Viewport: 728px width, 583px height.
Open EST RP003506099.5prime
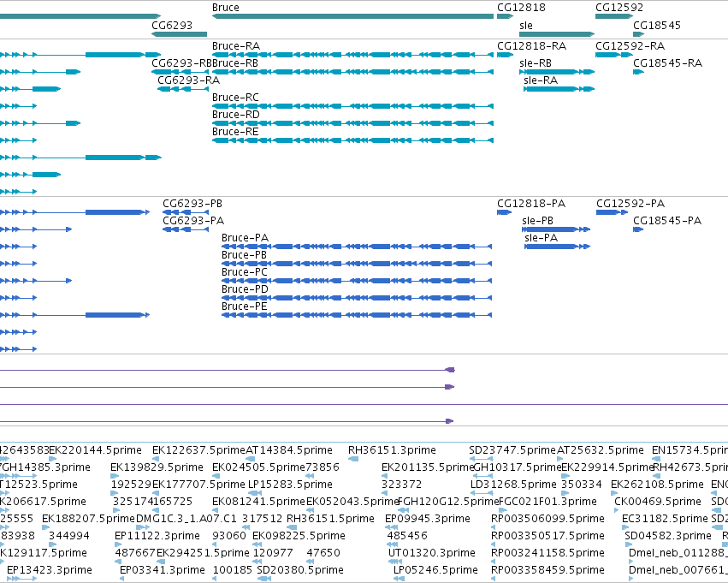point(547,519)
